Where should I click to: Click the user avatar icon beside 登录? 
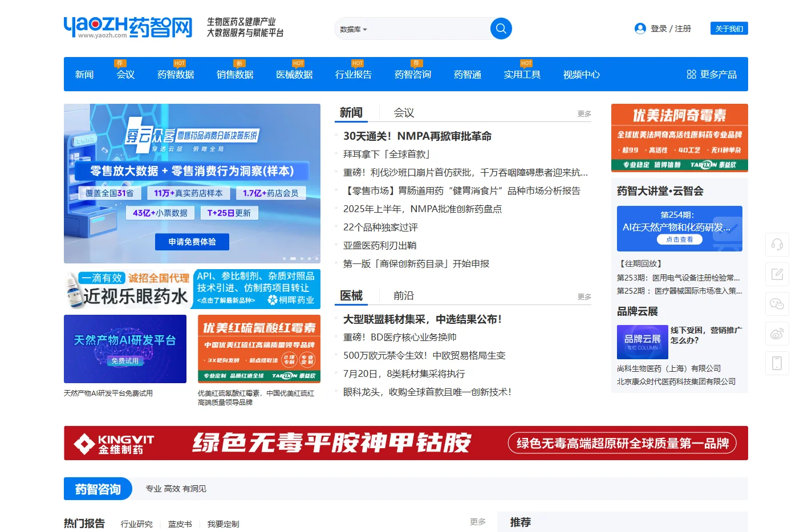tap(640, 29)
